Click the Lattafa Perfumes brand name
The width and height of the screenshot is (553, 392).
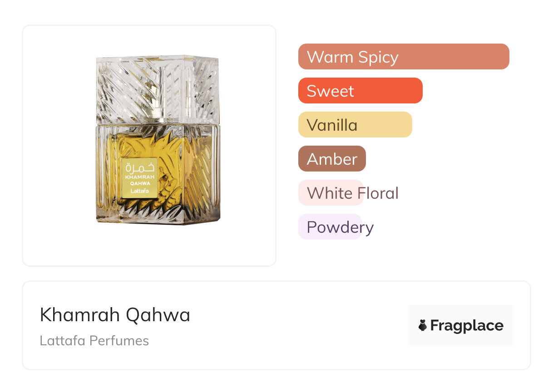[x=94, y=341]
